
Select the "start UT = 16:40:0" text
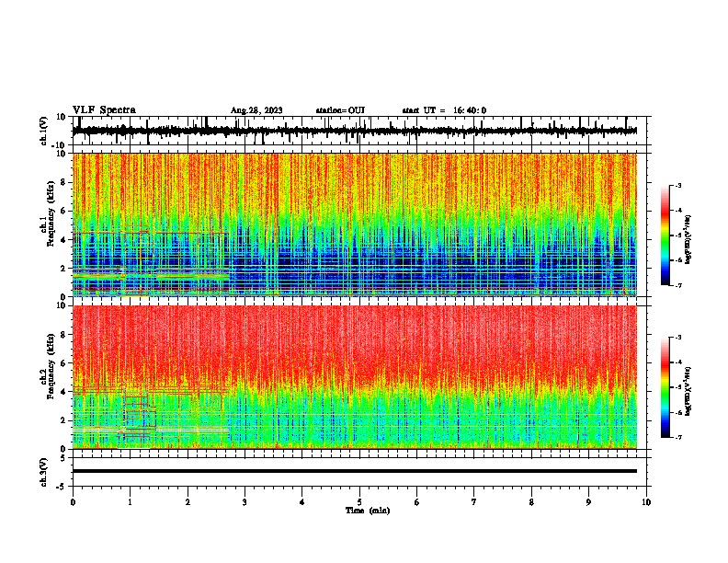(444, 110)
